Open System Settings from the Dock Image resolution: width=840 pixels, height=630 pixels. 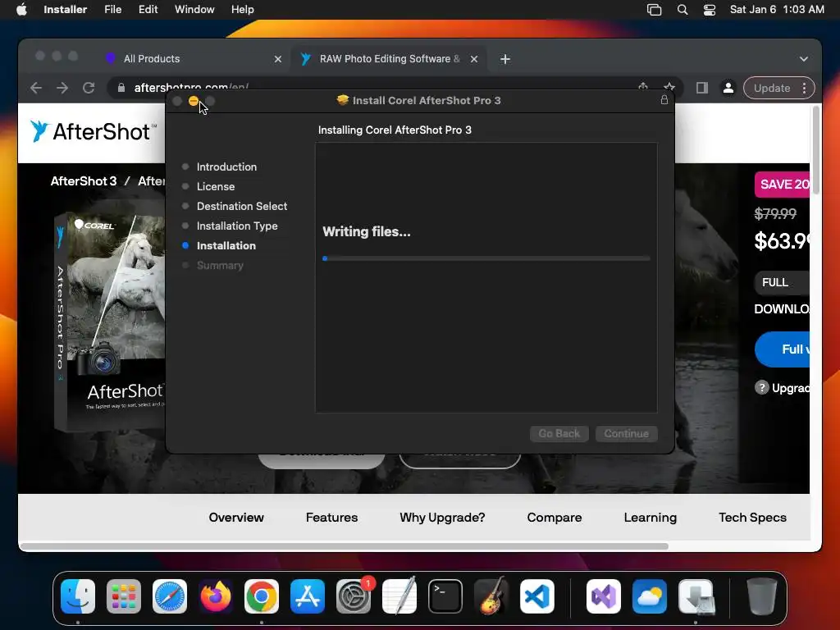point(354,596)
